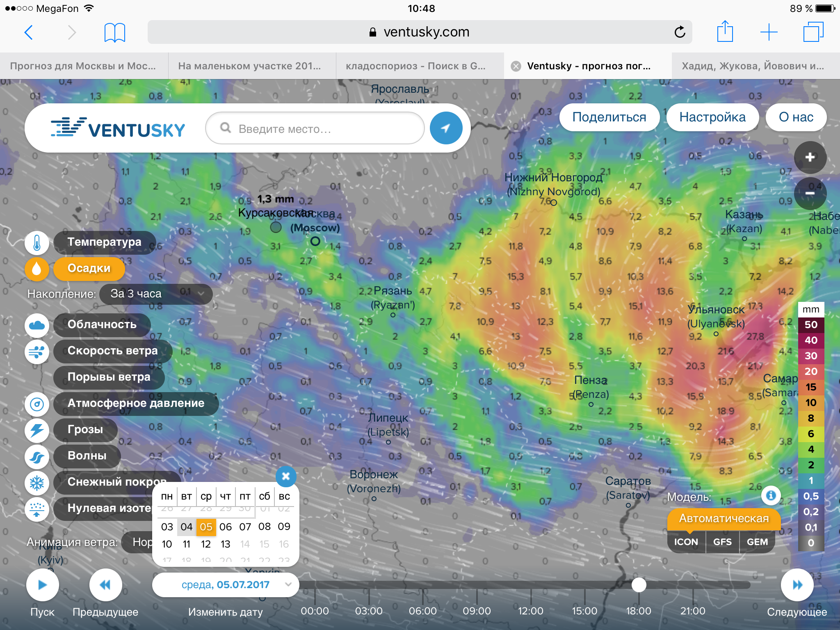This screenshot has width=840, height=630.
Task: Click the timeline slider handle at 18:00
Action: (639, 585)
